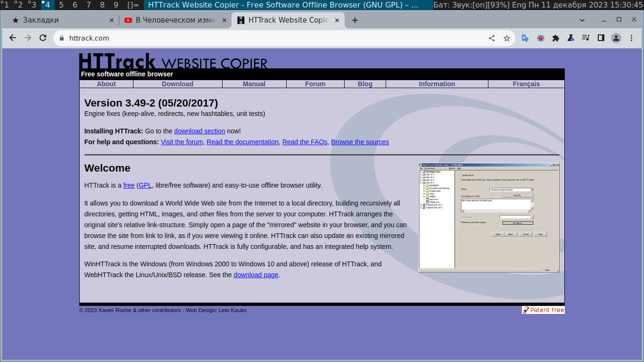
Task: Open the 'GPL' license link
Action: (145, 185)
